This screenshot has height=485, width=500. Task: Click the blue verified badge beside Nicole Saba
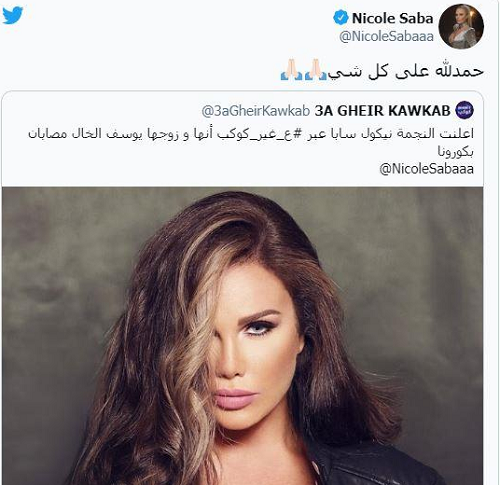click(x=341, y=18)
